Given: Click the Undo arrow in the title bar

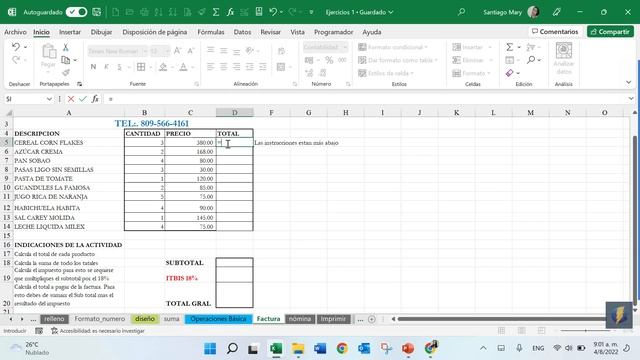Looking at the screenshot, I should click(273, 12).
